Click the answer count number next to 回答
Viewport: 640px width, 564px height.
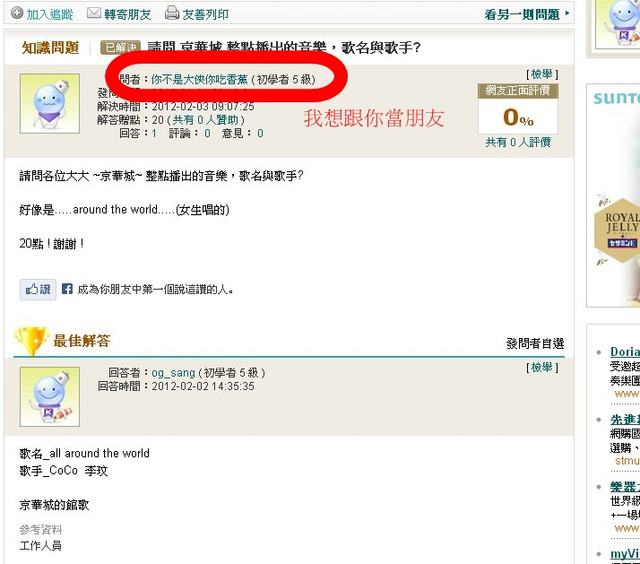[154, 133]
